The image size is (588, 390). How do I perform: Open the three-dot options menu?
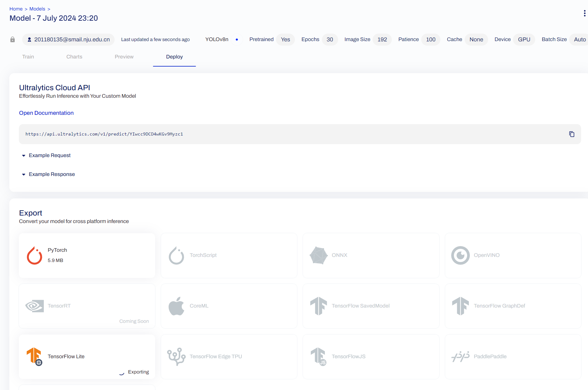pyautogui.click(x=584, y=13)
